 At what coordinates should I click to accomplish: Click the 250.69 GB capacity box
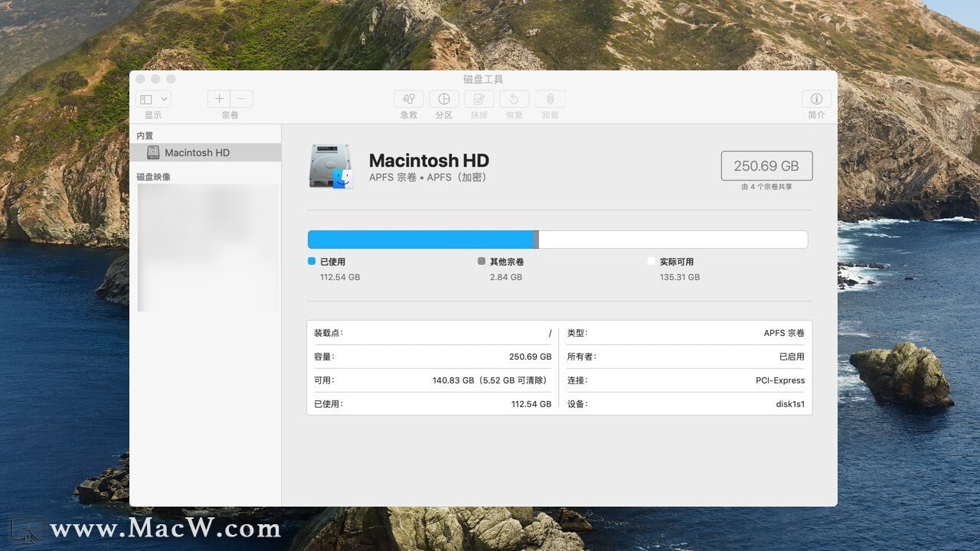[x=766, y=165]
